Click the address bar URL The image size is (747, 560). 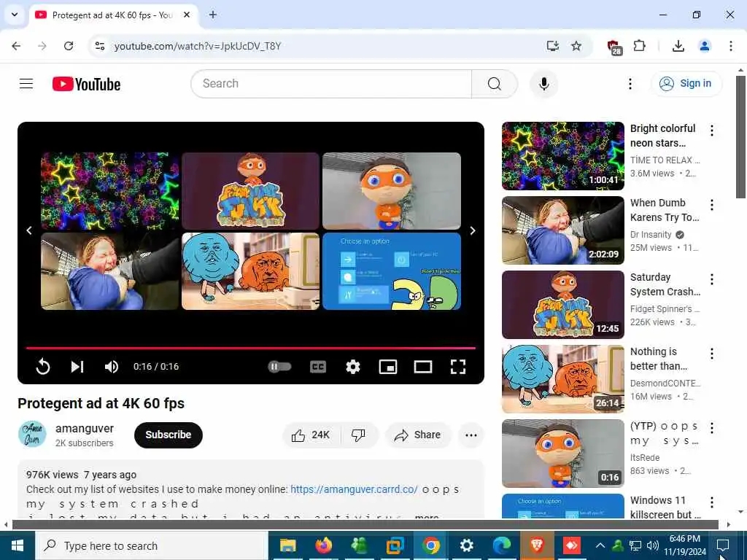[x=197, y=46]
